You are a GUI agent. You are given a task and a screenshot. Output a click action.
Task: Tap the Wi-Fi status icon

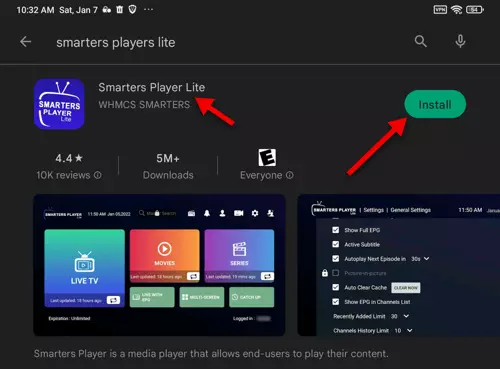[x=456, y=10]
